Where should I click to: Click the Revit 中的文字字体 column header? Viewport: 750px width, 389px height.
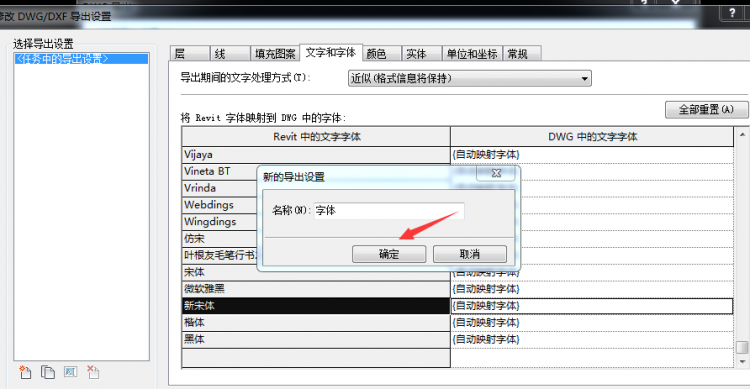coord(316,137)
